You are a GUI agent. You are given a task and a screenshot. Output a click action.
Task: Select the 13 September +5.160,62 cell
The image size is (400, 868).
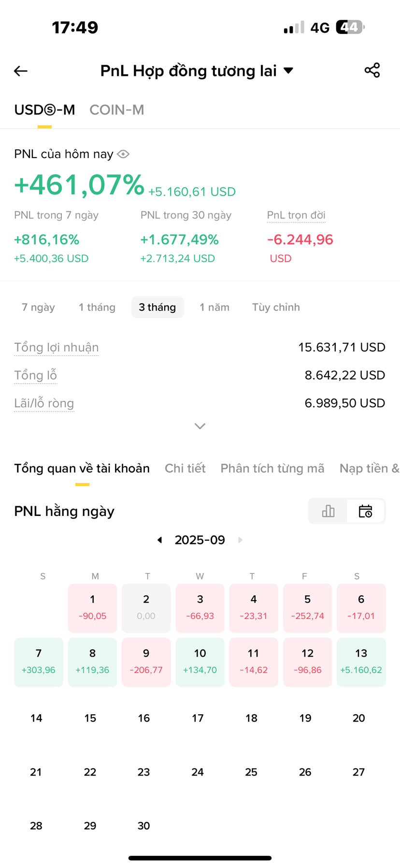pos(361,662)
